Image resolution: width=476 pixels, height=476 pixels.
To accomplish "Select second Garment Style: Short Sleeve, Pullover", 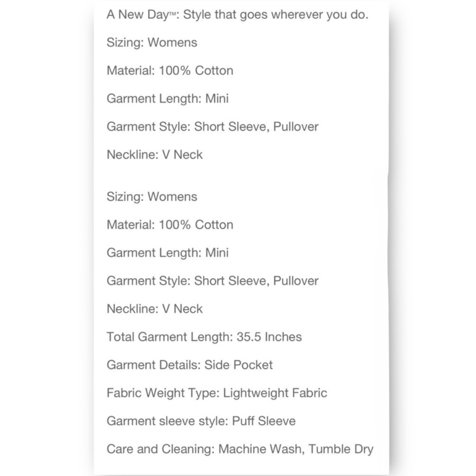I will point(212,281).
